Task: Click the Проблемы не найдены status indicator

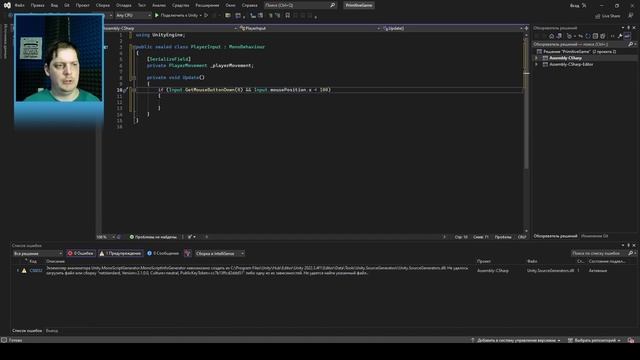Action: point(153,237)
